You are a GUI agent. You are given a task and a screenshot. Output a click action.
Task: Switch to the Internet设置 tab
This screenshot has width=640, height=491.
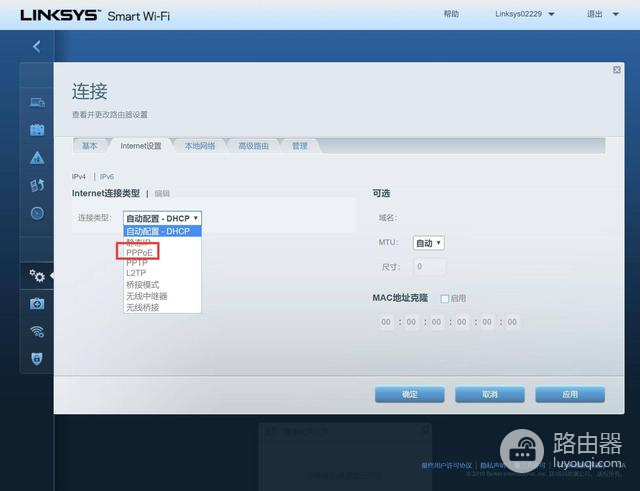141,146
